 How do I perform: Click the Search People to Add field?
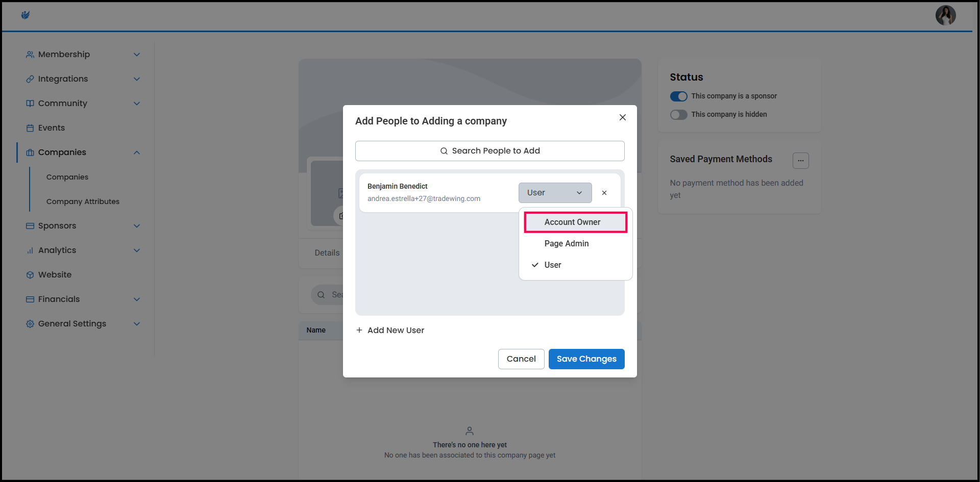coord(489,151)
